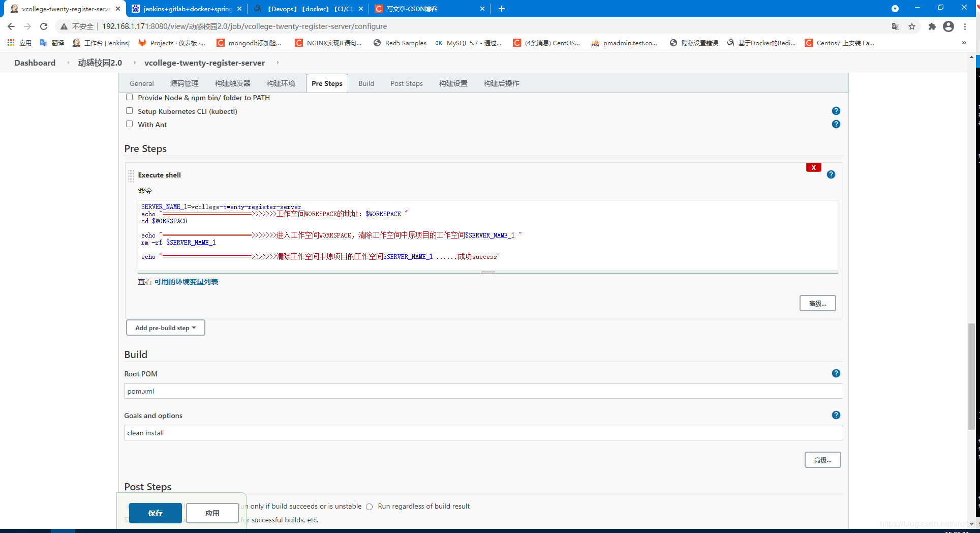Open 高级 advanced options in Execute shell
980x533 pixels.
[817, 303]
